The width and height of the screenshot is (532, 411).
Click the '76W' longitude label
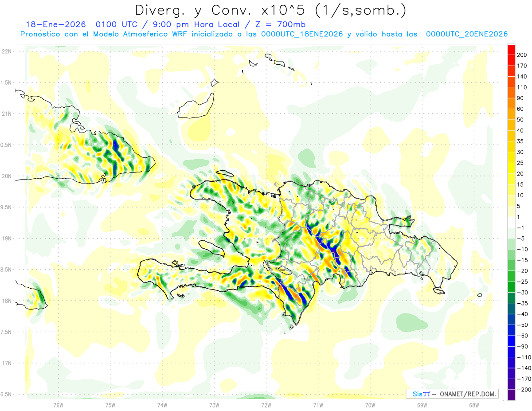click(58, 405)
